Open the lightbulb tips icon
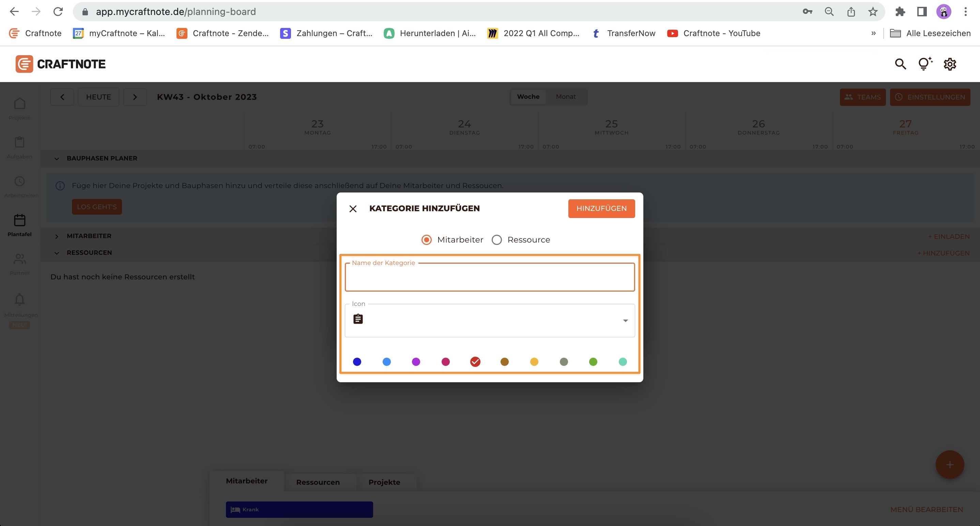The width and height of the screenshot is (980, 526). pos(925,64)
